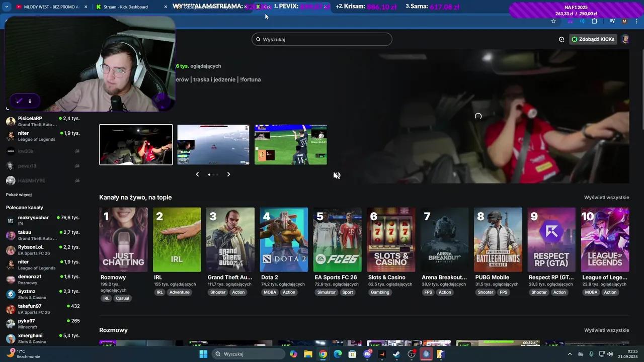Open the PUBG Mobile category card
644x362 pixels.
(498, 240)
